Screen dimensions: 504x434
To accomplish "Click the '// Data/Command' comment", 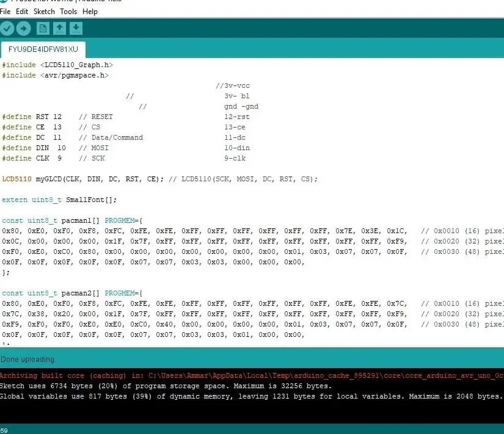I will coord(111,137).
